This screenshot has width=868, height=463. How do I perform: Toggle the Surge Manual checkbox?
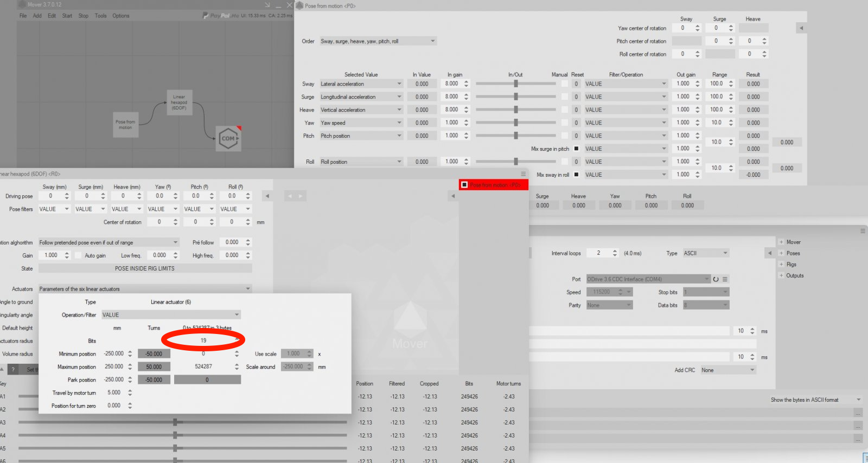click(565, 97)
